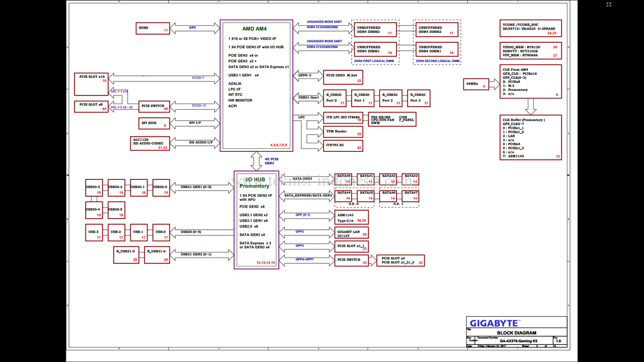
Task: Click the USB30-3 block
Action: 94,188
